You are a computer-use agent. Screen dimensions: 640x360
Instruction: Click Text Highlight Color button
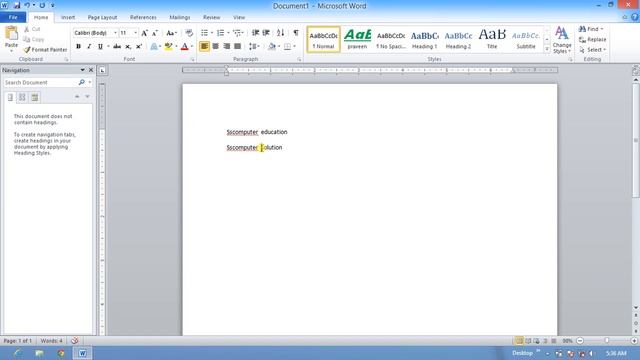click(x=168, y=47)
